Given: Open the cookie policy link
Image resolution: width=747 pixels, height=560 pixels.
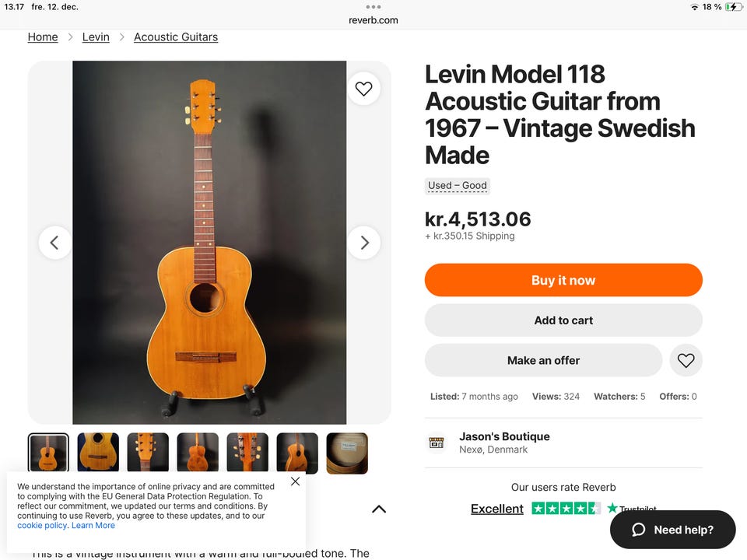Looking at the screenshot, I should [x=42, y=526].
